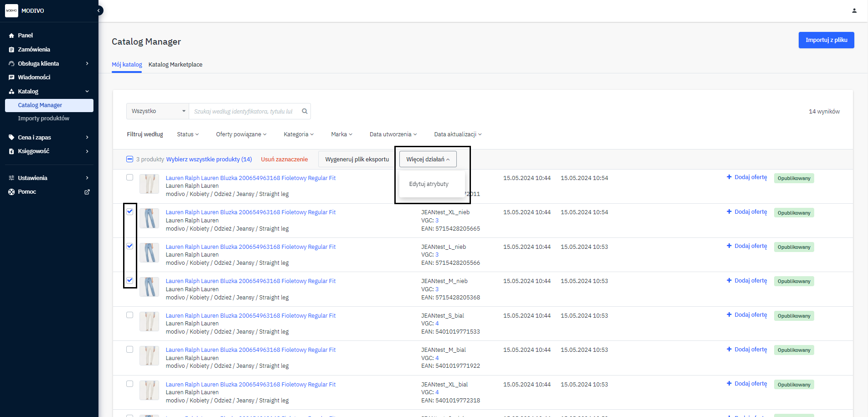
Task: Expand the Status filter dropdown
Action: point(188,134)
